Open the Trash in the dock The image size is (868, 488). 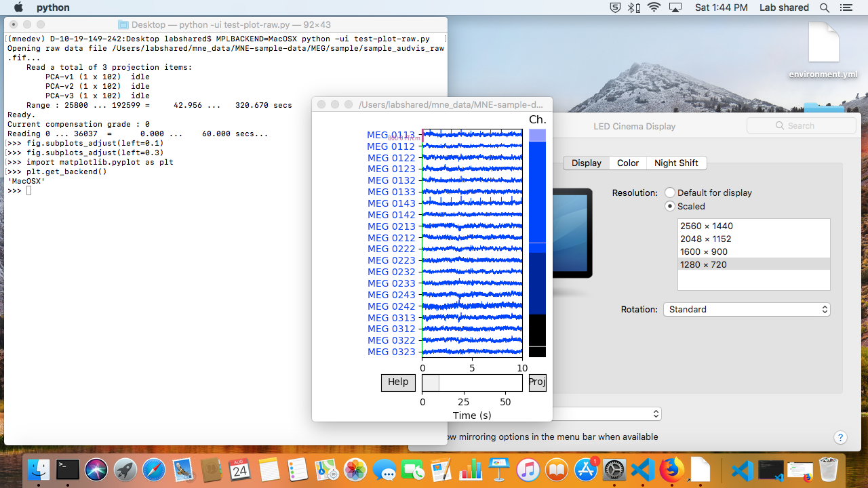tap(829, 470)
